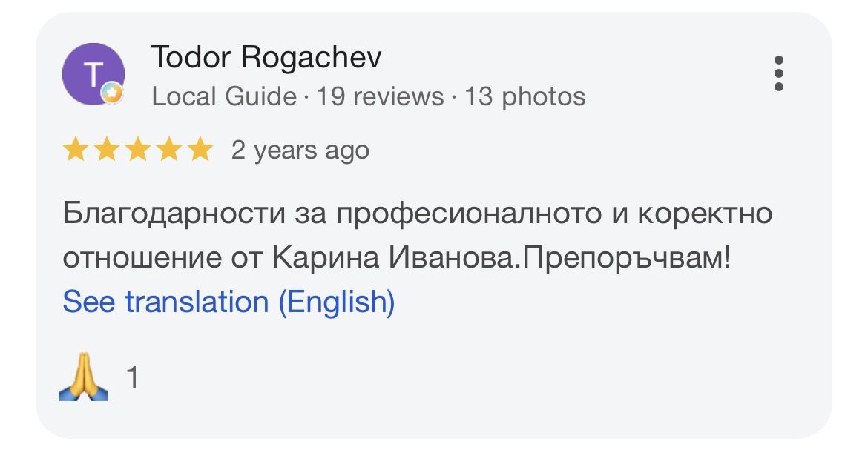Click the praying hands reaction emoji

pos(83,377)
